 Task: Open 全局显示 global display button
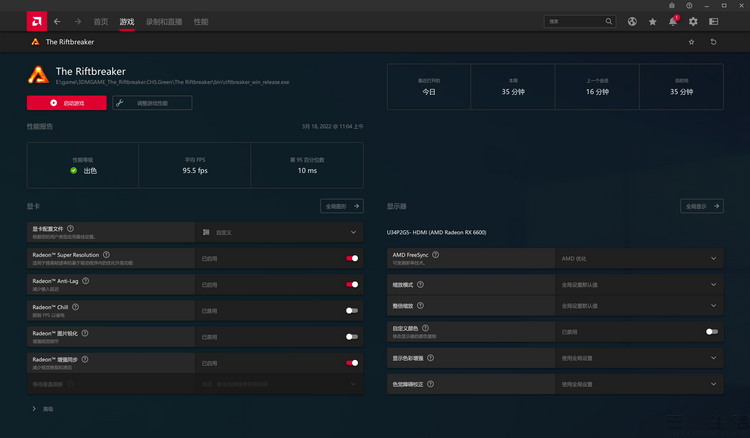pos(702,206)
